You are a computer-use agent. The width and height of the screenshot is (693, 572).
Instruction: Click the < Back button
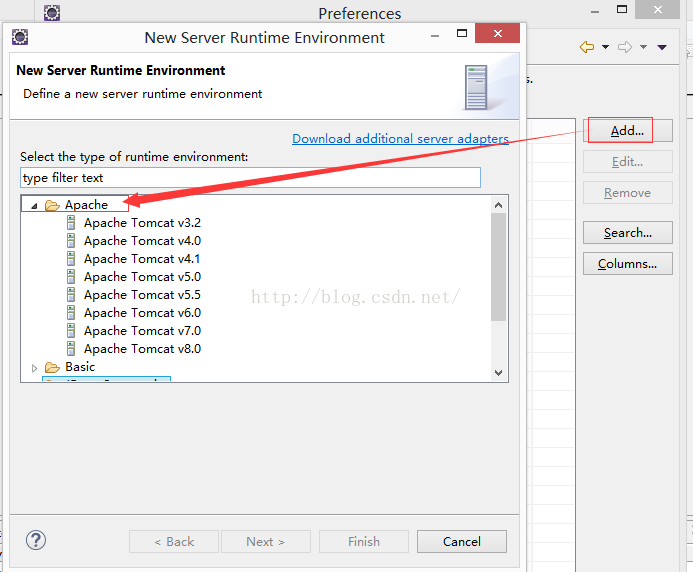tap(174, 541)
